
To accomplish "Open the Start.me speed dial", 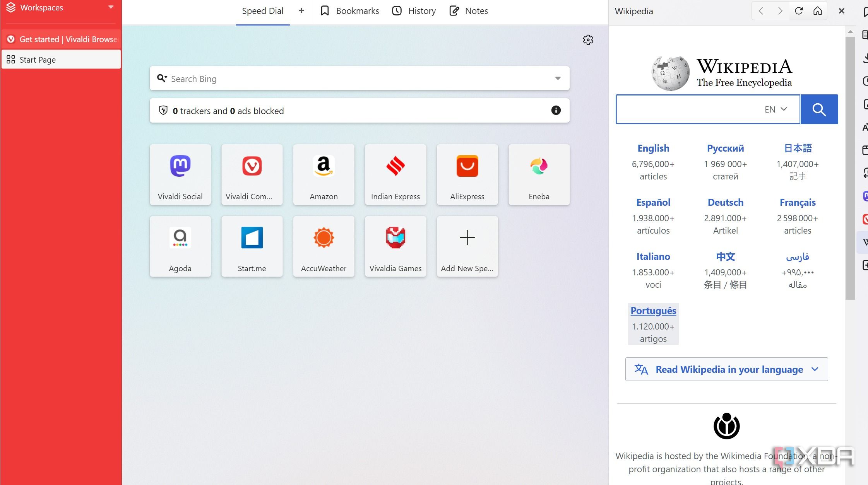I will pos(252,246).
